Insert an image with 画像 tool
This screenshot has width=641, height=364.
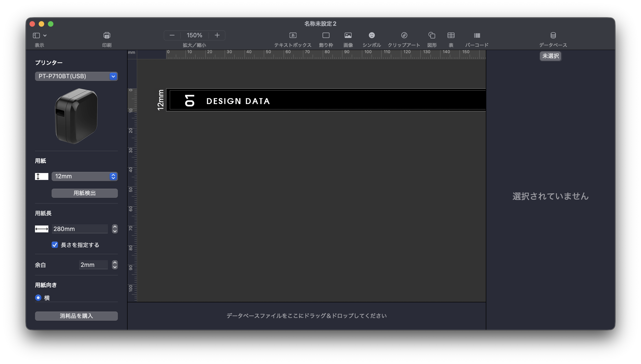[x=348, y=35]
